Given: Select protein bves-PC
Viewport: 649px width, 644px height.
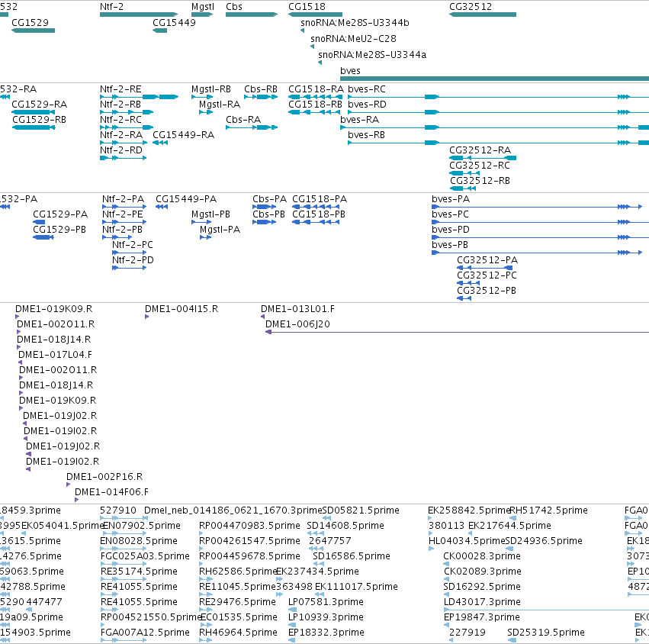Looking at the screenshot, I should click(x=540, y=222).
